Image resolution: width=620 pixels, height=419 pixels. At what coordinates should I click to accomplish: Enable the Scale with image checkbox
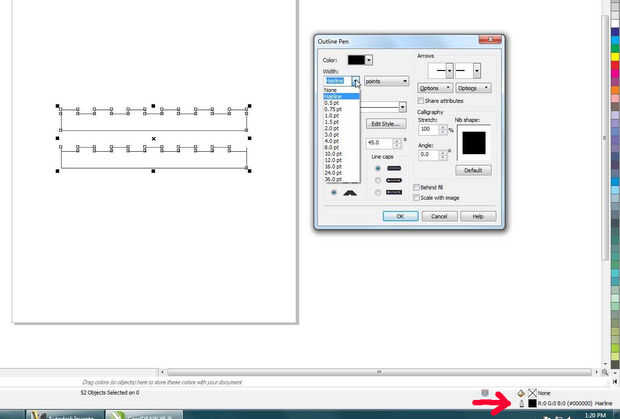click(x=416, y=198)
